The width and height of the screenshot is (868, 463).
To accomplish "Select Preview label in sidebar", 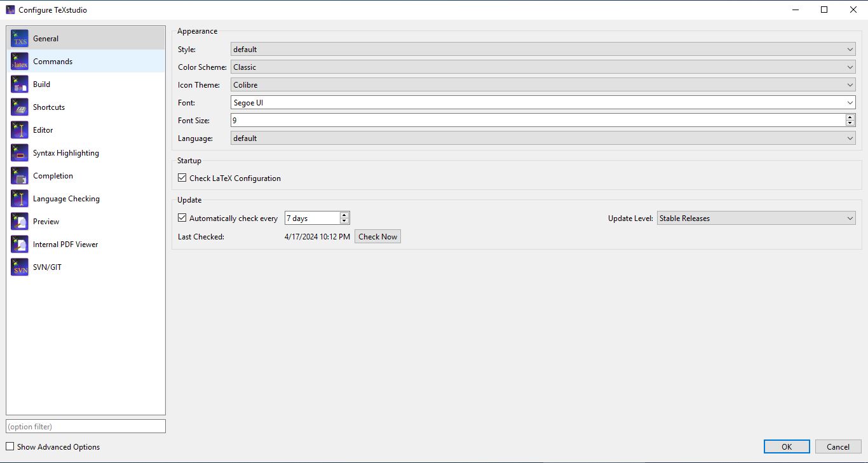I will (x=46, y=222).
